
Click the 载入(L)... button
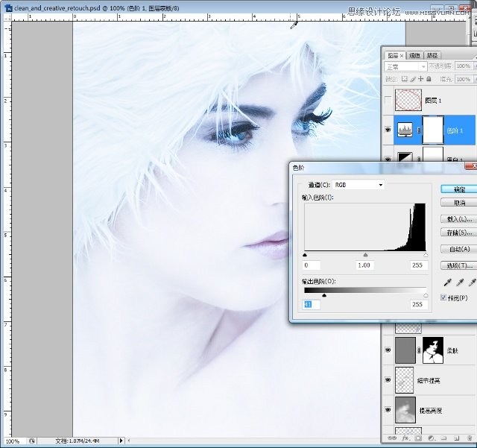pos(459,219)
